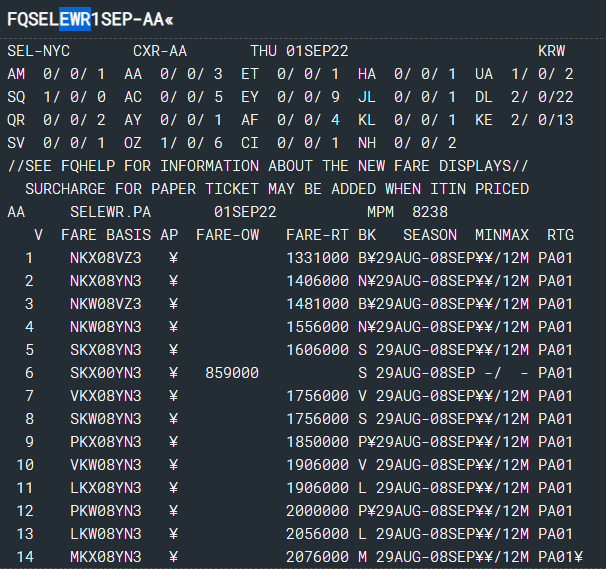606x569 pixels.
Task: Click the round-trip fare 1406000
Action: point(317,281)
